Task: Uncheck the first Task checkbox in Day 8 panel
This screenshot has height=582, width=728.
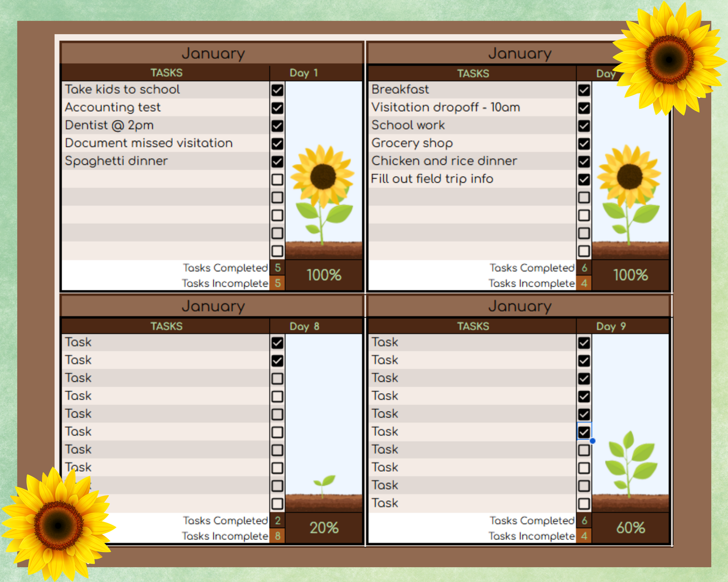Action: pos(277,343)
